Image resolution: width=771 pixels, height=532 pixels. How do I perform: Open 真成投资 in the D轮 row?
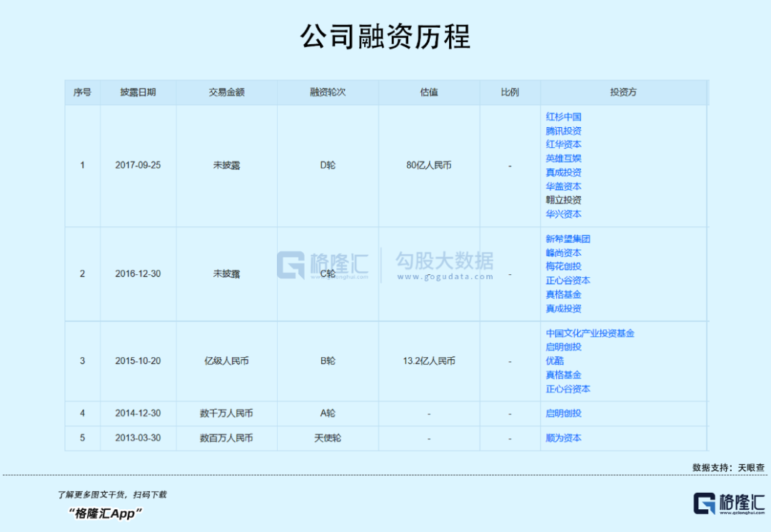click(563, 173)
